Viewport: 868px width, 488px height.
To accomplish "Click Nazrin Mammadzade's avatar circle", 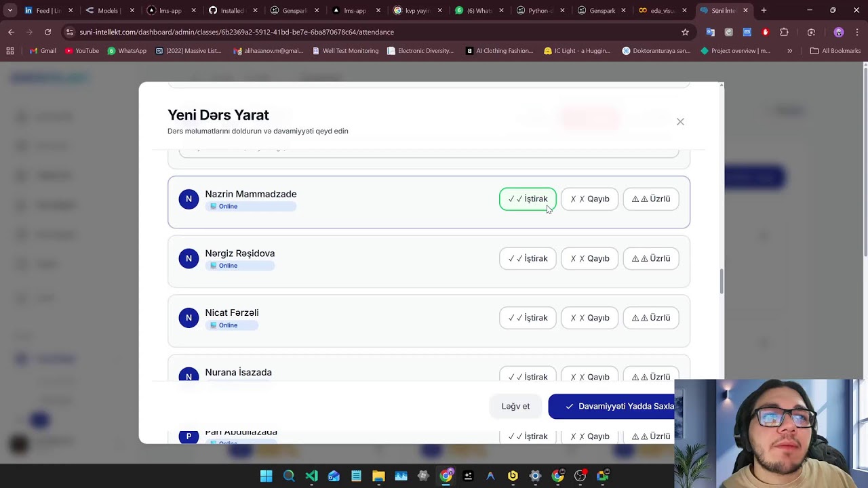I will click(x=189, y=199).
